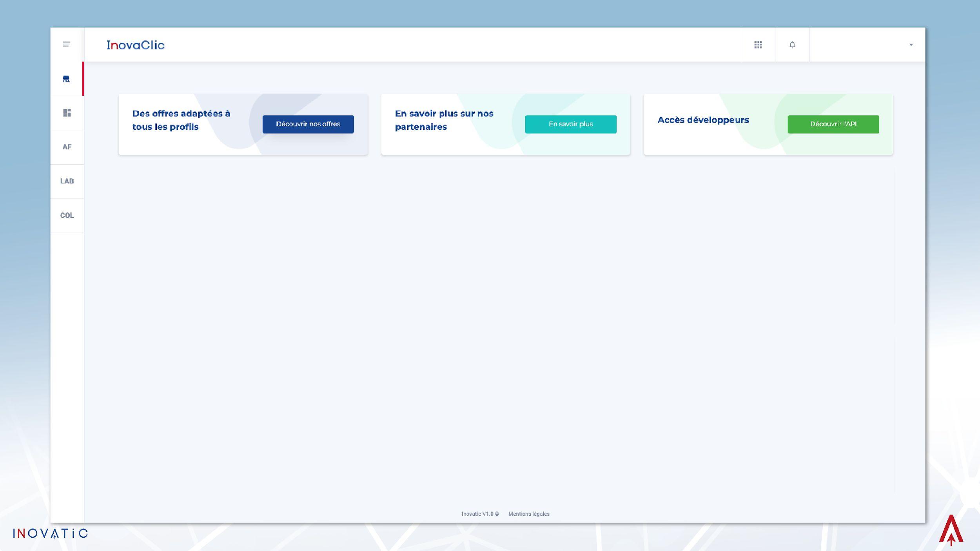Open the hamburger menu icon
The width and height of the screenshot is (980, 551).
coord(67,44)
